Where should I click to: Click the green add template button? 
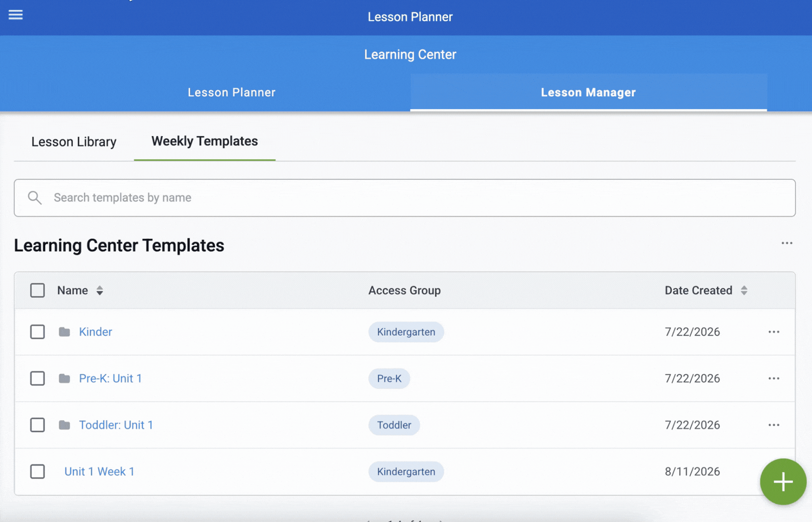click(783, 482)
